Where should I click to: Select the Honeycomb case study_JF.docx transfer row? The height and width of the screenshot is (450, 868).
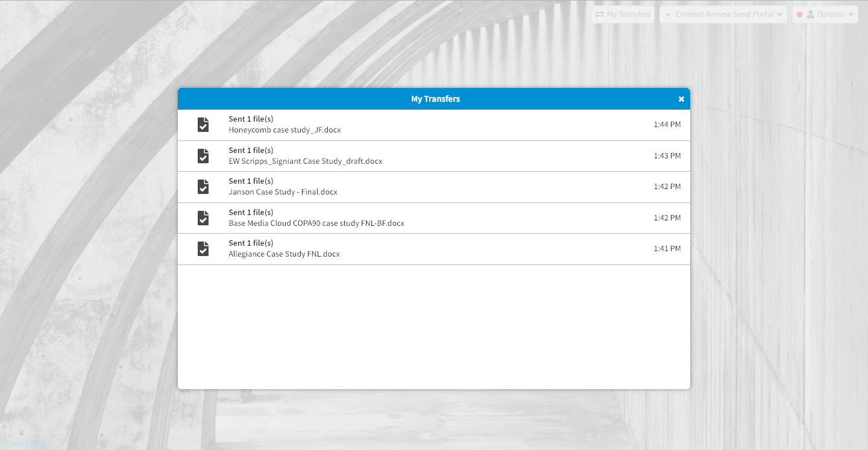(x=434, y=125)
